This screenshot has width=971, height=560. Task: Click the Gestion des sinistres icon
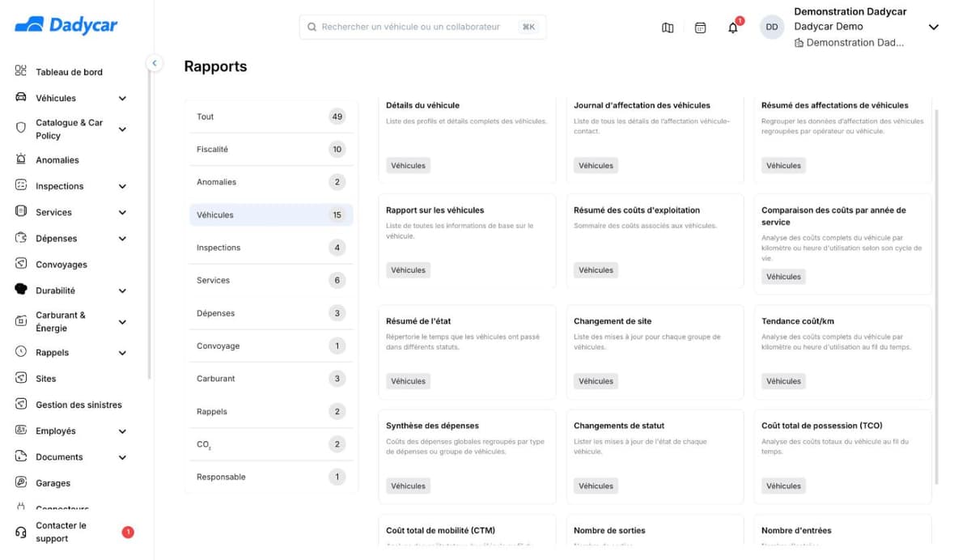click(x=21, y=405)
